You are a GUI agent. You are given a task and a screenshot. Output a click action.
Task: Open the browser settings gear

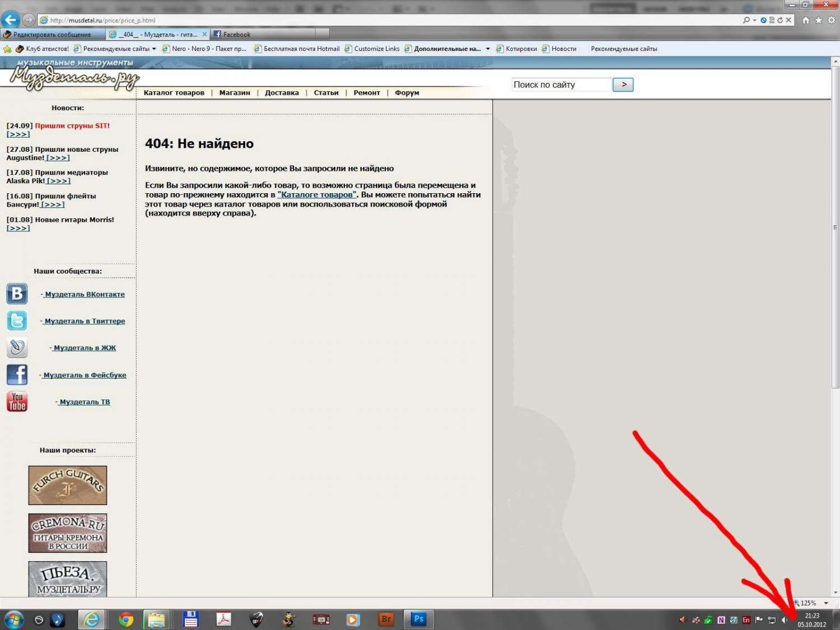pos(831,20)
